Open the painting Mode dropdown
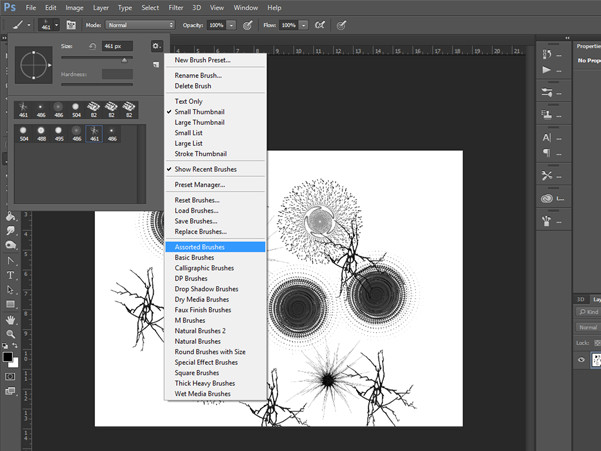Screen dimensions: 601x451 pos(140,25)
